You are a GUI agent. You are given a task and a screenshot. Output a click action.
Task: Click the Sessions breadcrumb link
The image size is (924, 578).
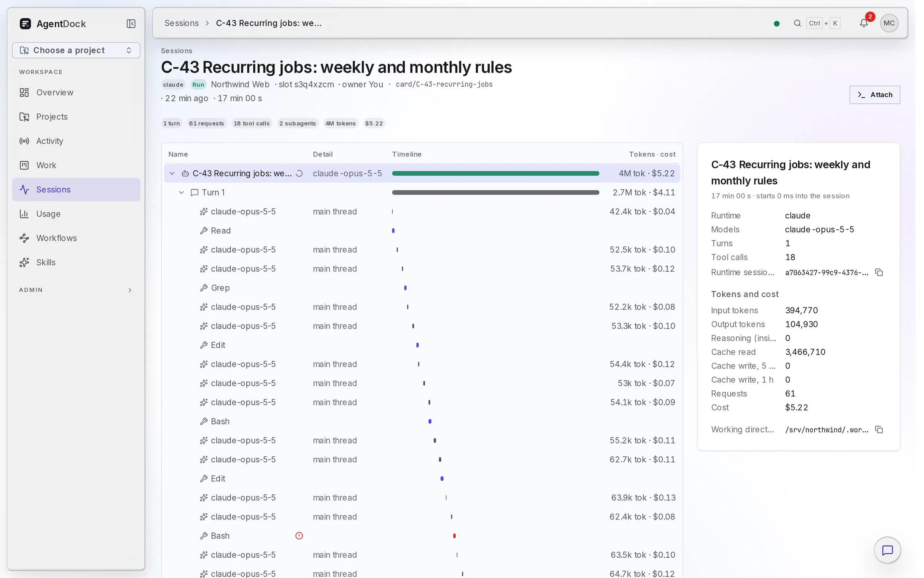[x=182, y=23]
